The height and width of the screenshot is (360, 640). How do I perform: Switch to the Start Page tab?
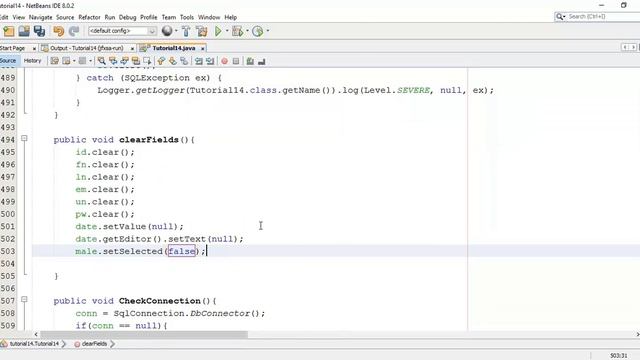point(13,48)
